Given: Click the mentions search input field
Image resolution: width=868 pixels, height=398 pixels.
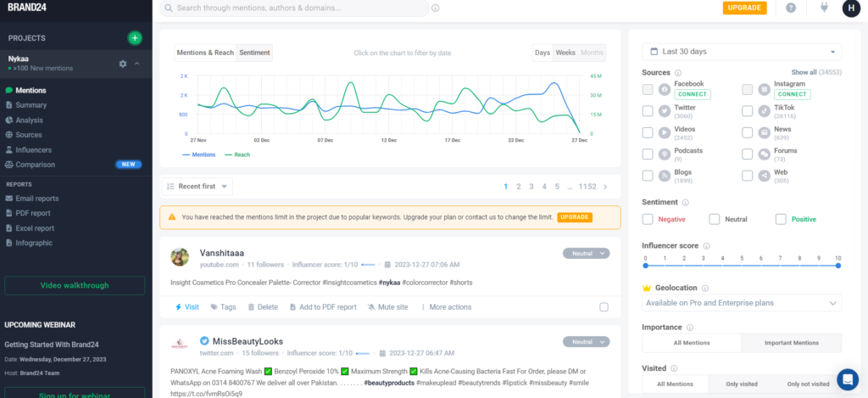Looking at the screenshot, I should click(294, 8).
